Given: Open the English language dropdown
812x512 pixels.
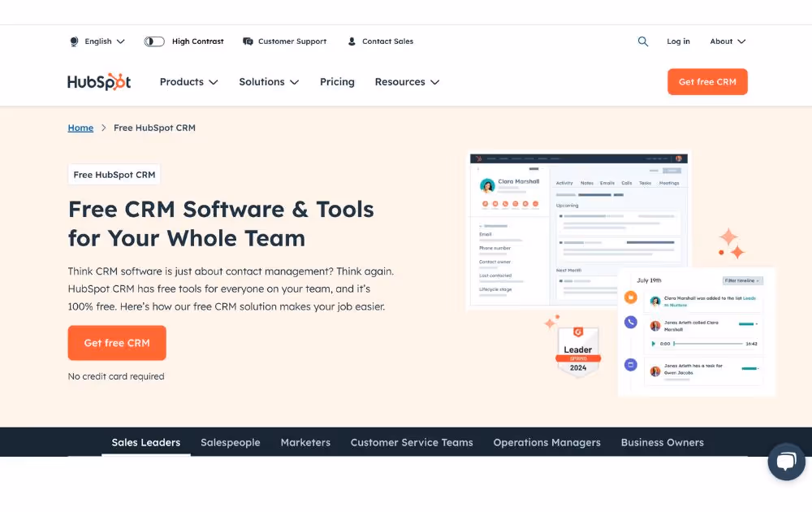Looking at the screenshot, I should [x=105, y=41].
